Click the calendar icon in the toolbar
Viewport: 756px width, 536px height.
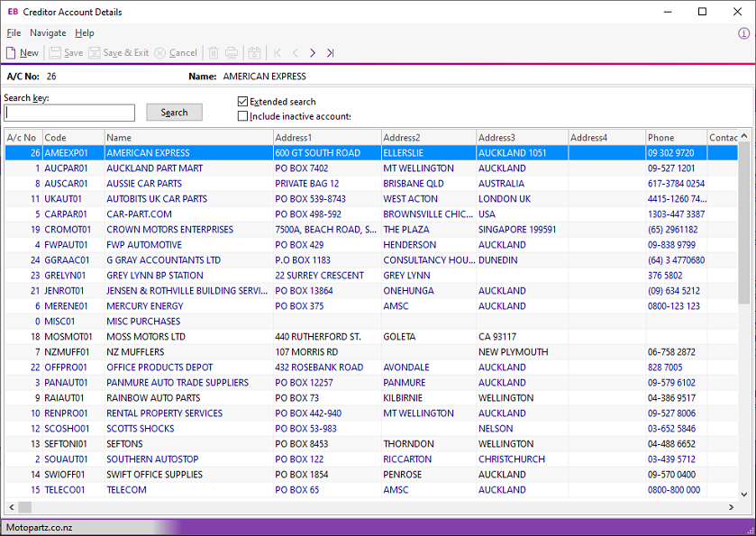tap(255, 52)
